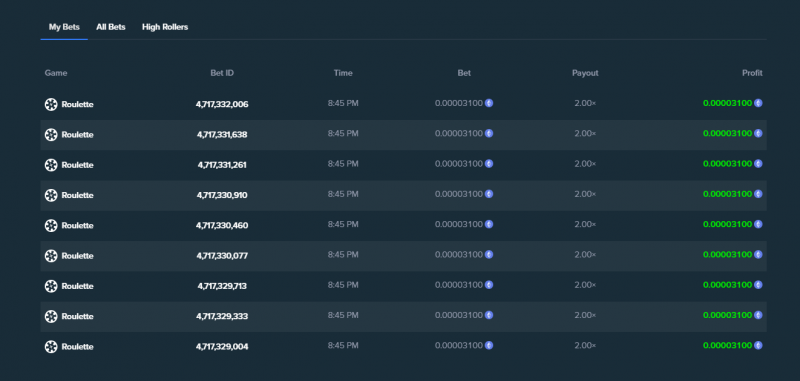This screenshot has width=800, height=381.
Task: Click Bet column coin icon for bet 4,717,329,713
Action: (x=489, y=285)
